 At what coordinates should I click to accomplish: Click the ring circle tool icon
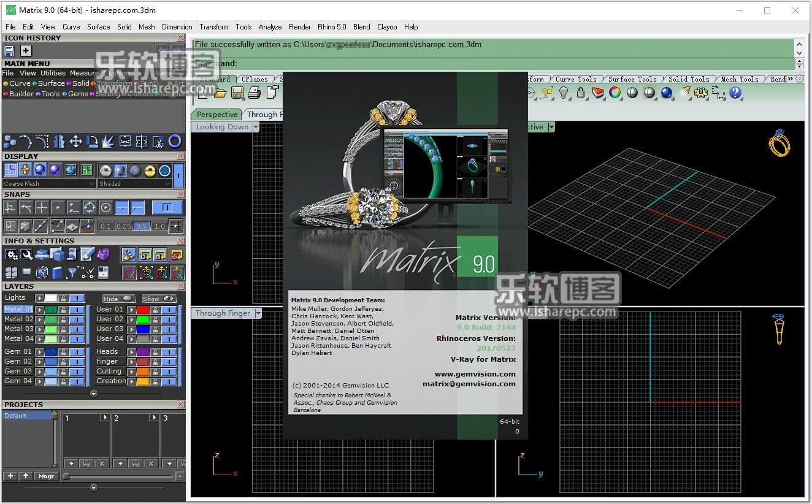click(175, 142)
